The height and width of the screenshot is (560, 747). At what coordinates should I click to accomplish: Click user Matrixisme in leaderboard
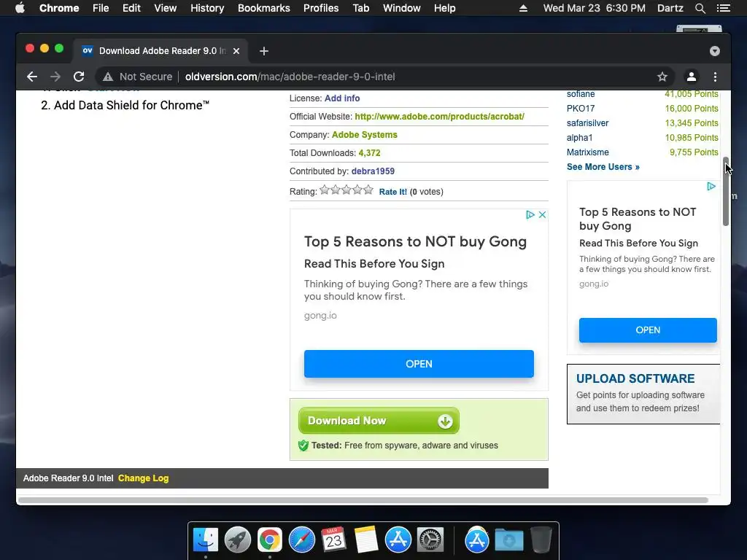[587, 152]
